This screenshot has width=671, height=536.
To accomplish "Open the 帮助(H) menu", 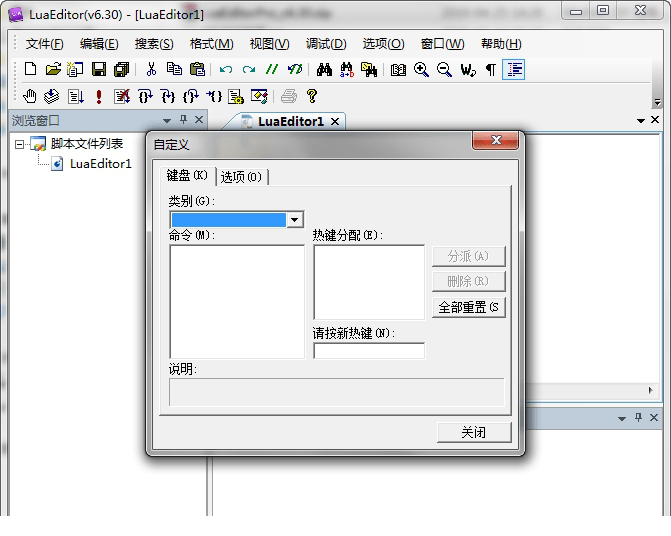I will [501, 44].
